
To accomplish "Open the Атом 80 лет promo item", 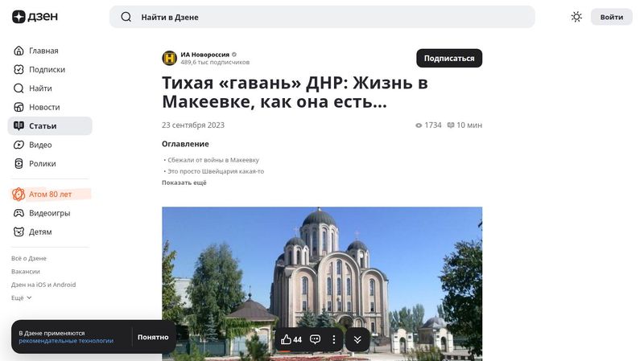I will tap(50, 194).
